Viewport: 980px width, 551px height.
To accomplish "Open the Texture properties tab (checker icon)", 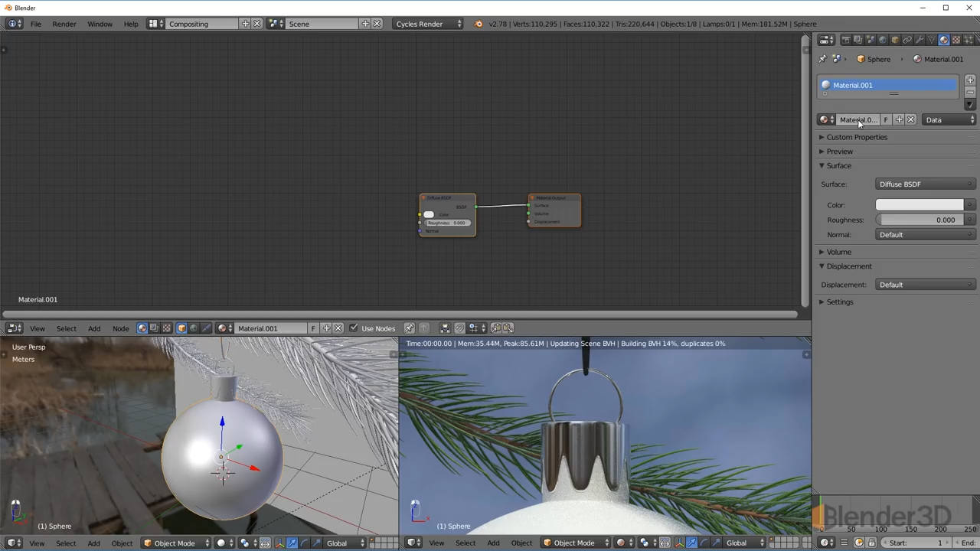I will (x=956, y=40).
